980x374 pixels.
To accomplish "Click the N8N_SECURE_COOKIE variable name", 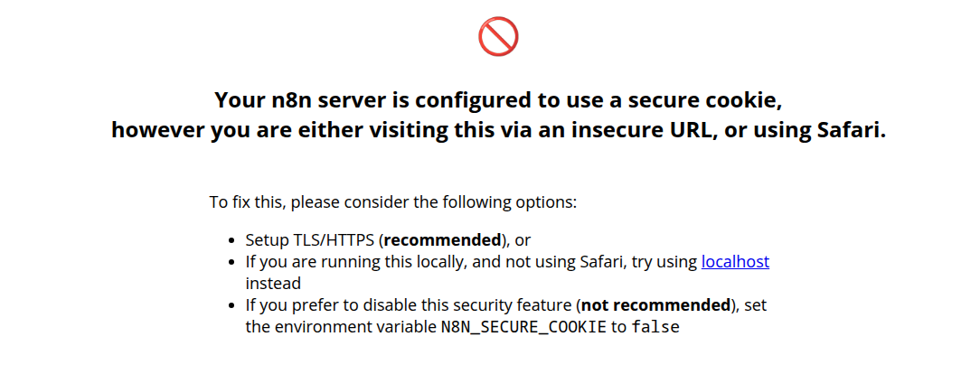I will tap(523, 327).
